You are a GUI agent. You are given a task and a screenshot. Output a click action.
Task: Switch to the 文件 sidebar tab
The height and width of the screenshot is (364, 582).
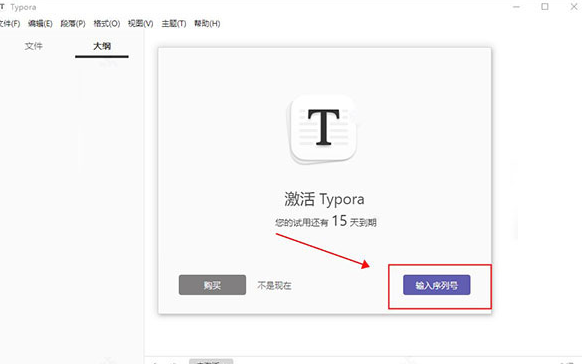coord(34,46)
